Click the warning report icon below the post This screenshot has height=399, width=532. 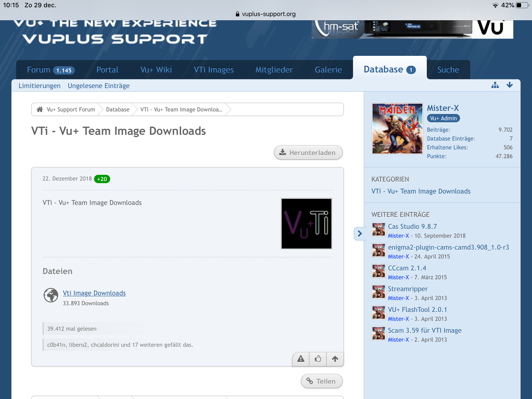(x=301, y=359)
